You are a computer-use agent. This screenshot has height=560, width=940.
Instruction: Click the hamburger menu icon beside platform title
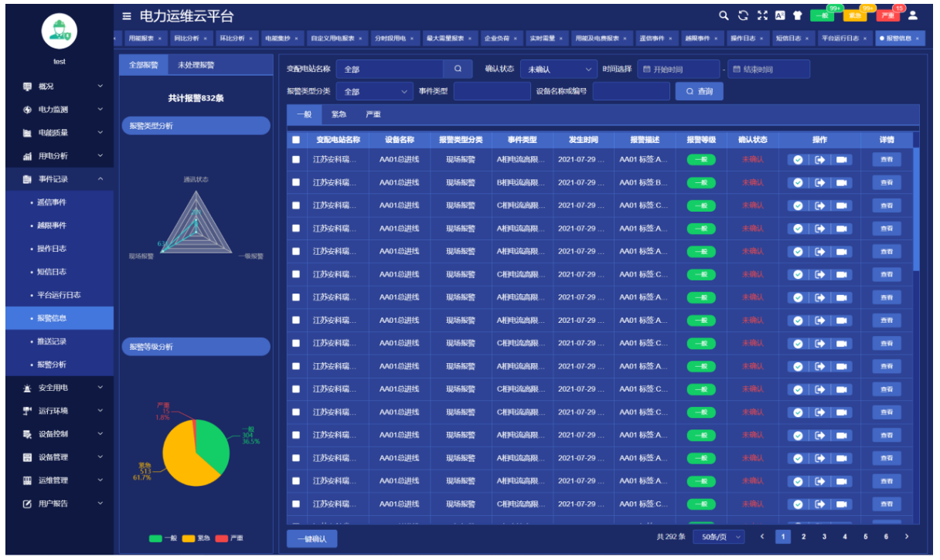click(x=127, y=16)
